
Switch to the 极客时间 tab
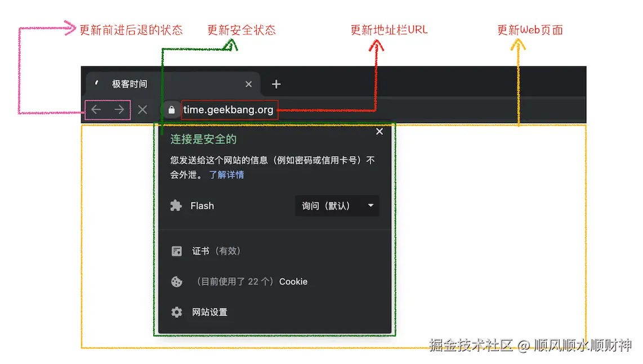130,84
